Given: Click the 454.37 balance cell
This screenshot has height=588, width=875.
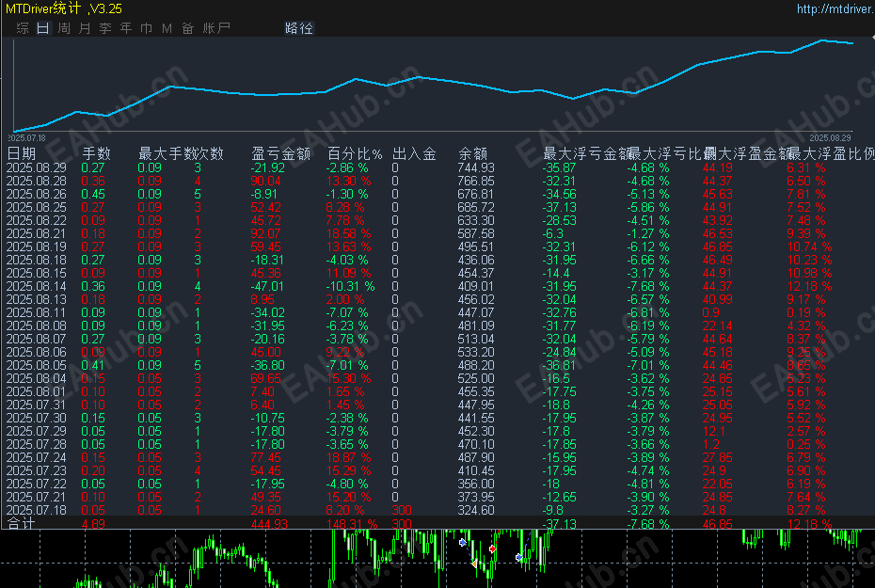Looking at the screenshot, I should click(x=476, y=274).
